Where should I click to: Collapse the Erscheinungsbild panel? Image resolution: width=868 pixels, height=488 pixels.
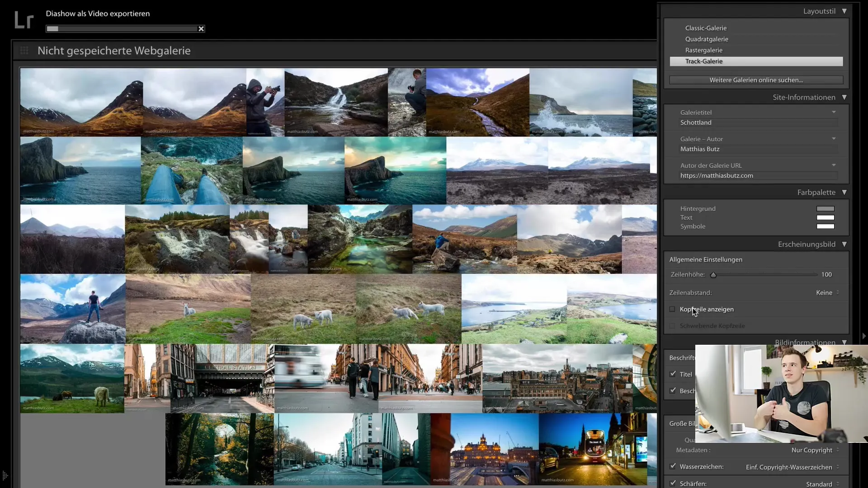tap(844, 244)
